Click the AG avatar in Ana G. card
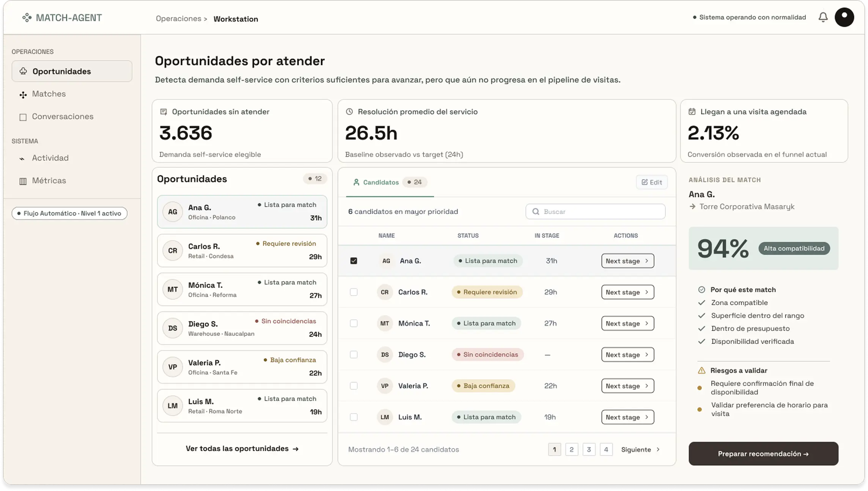This screenshot has height=491, width=868. click(173, 212)
